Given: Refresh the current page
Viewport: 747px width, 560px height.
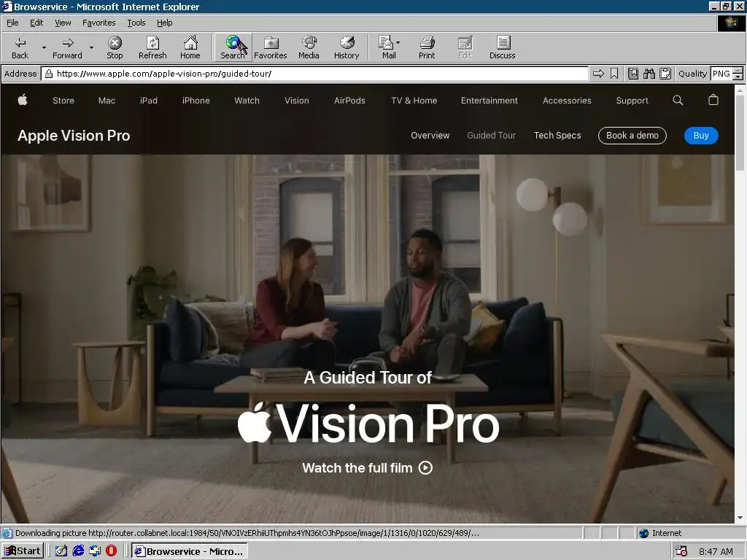Looking at the screenshot, I should tap(152, 47).
